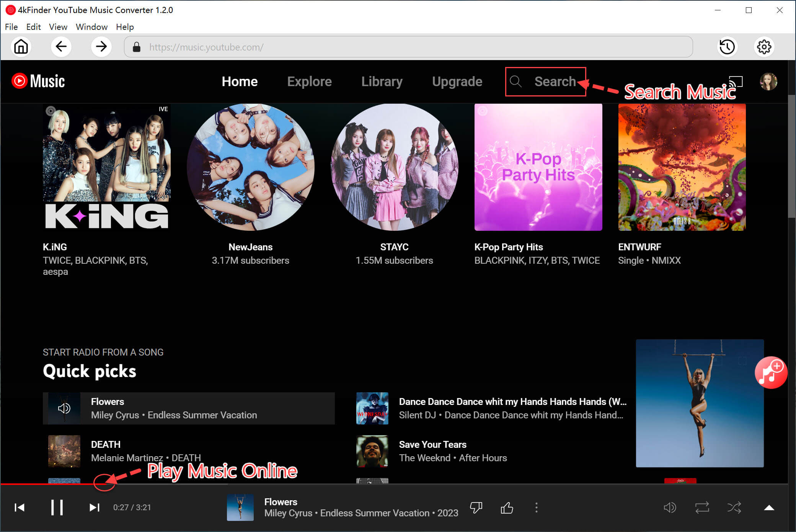This screenshot has height=532, width=796.
Task: Click the Search Music icon
Action: click(x=515, y=82)
